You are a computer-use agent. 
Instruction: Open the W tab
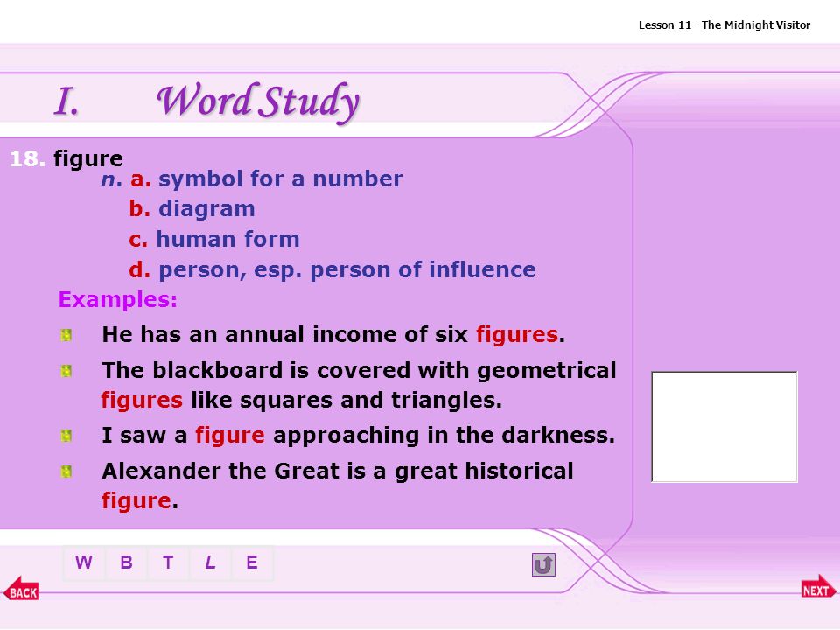pos(84,563)
